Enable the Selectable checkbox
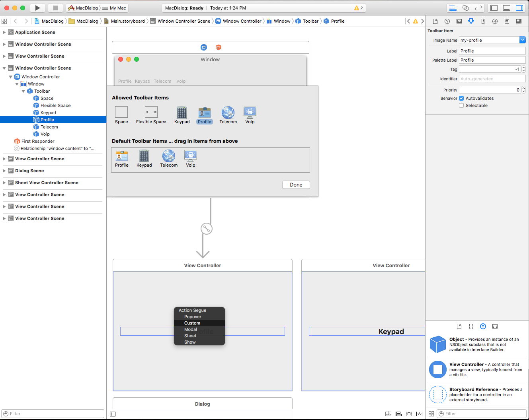The image size is (529, 420). click(461, 105)
